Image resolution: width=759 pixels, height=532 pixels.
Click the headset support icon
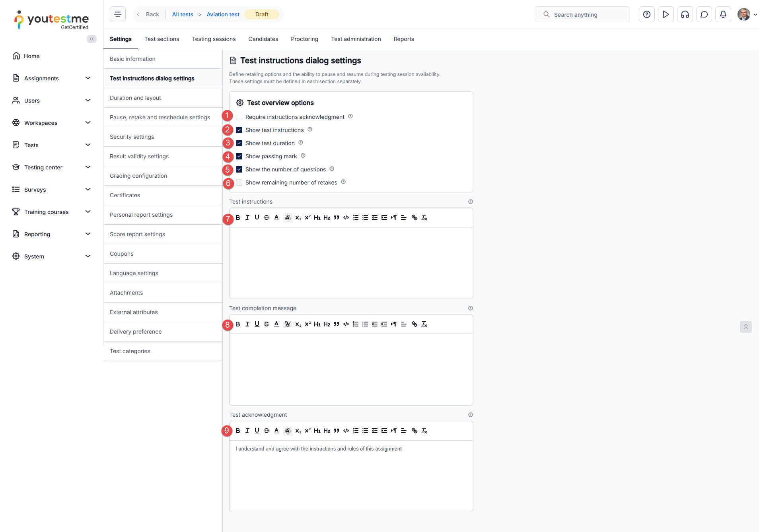tap(685, 14)
